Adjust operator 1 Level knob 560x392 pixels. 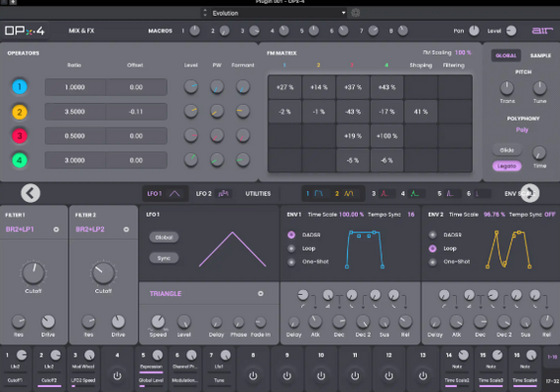click(x=191, y=87)
